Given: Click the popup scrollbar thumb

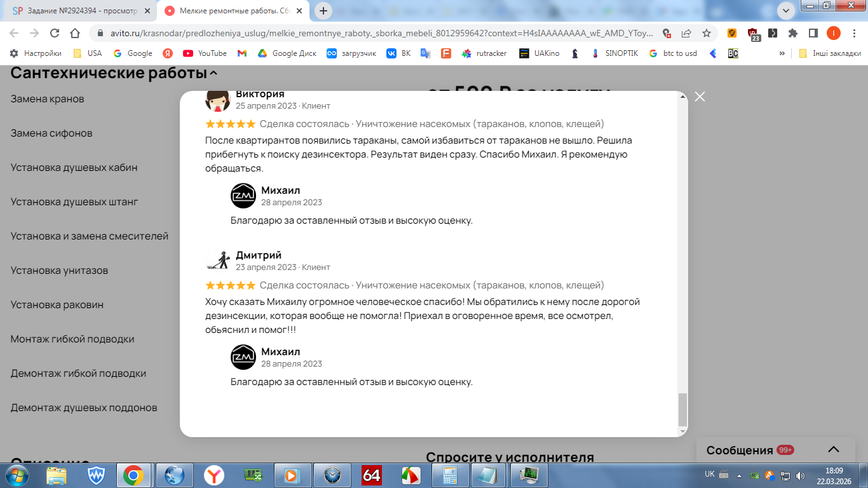Looking at the screenshot, I should point(682,409).
